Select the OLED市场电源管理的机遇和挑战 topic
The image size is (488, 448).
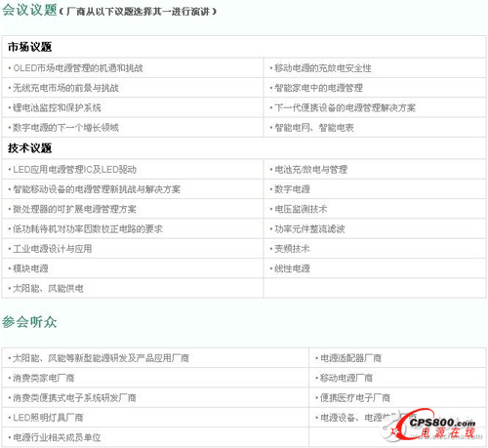pyautogui.click(x=78, y=68)
